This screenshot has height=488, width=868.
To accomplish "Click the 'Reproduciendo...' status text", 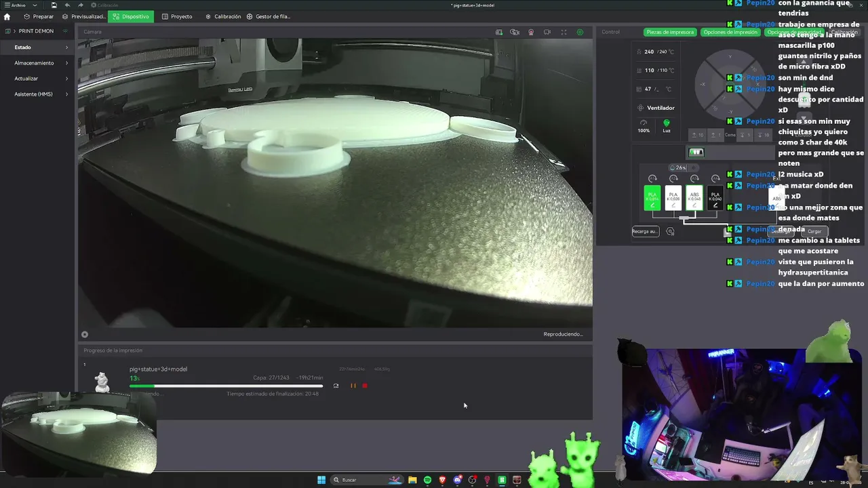I will pos(563,334).
